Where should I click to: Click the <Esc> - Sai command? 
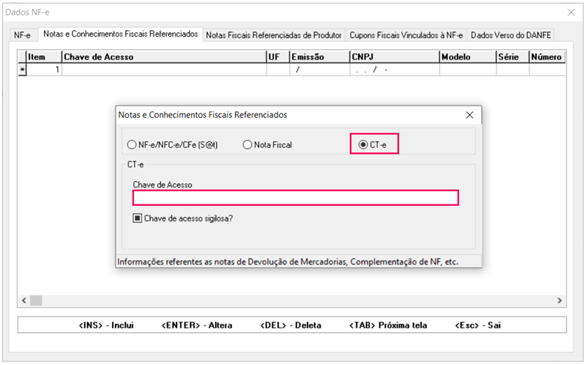pyautogui.click(x=478, y=325)
